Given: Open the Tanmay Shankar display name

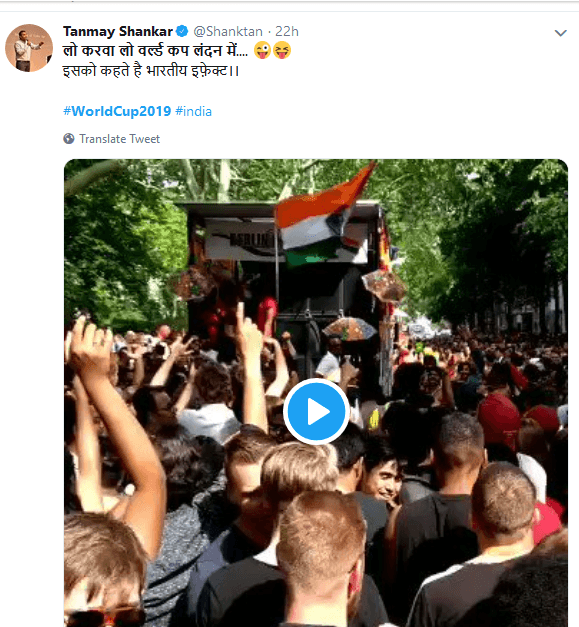Looking at the screenshot, I should pos(118,31).
